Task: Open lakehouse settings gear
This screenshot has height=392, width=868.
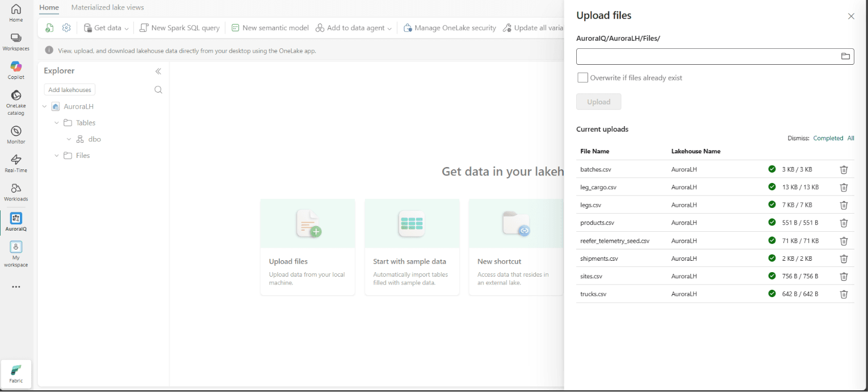Action: pyautogui.click(x=66, y=28)
